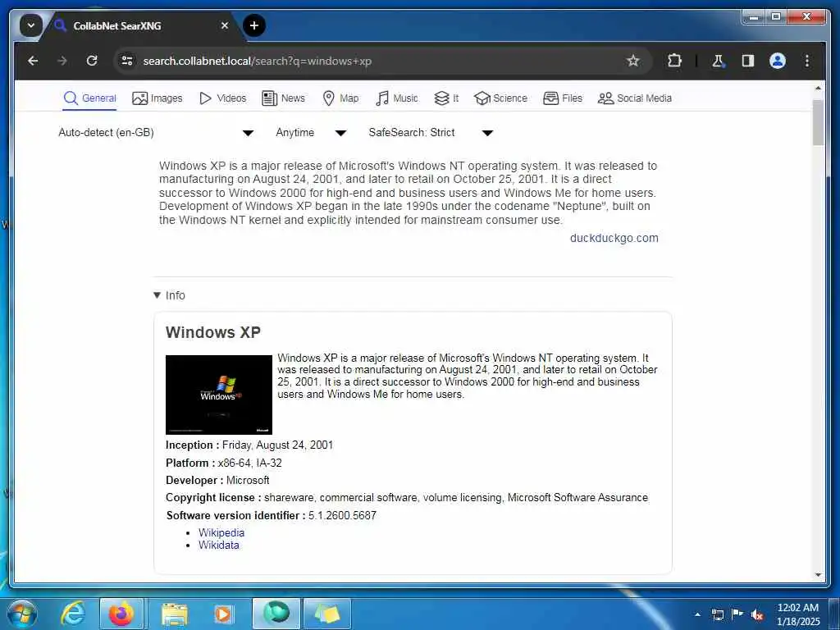This screenshot has height=630, width=840.
Task: Open the browser three-dot menu
Action: 807,61
